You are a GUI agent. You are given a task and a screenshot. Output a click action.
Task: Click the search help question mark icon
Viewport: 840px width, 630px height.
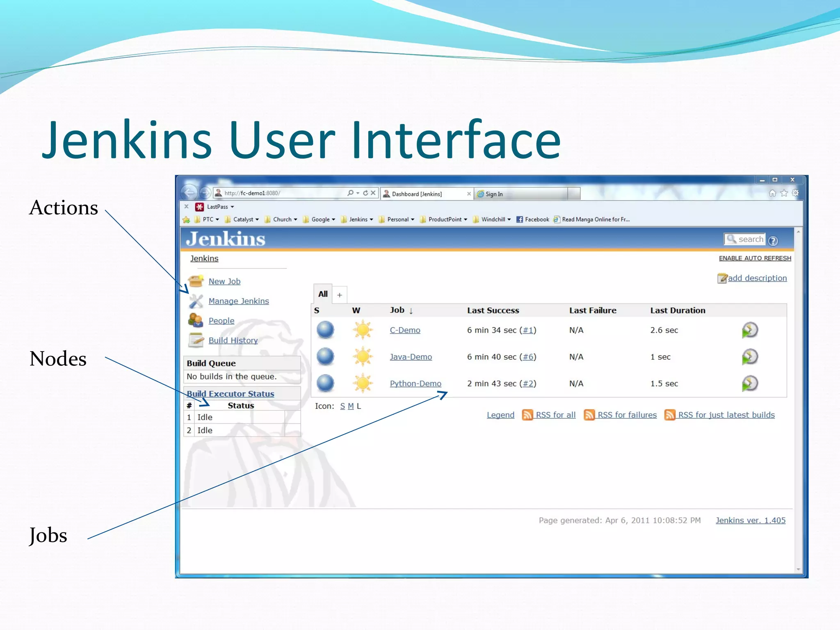pos(773,241)
